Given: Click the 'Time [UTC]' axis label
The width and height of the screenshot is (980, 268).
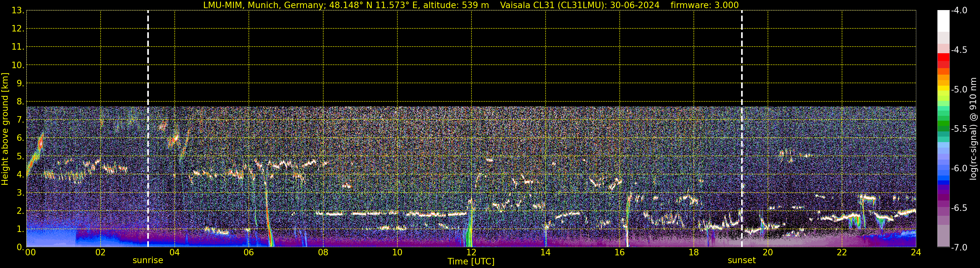Looking at the screenshot, I should pyautogui.click(x=471, y=262).
